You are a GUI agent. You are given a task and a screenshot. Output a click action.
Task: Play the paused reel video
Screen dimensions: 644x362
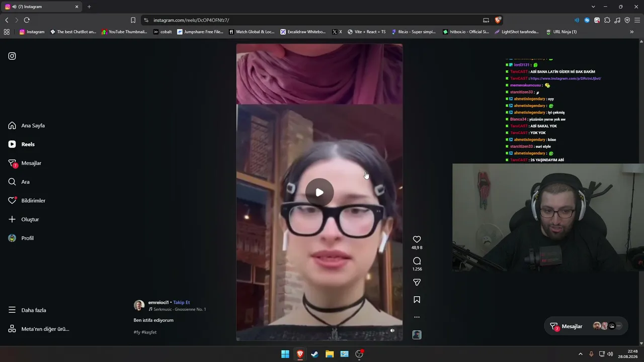click(x=319, y=192)
